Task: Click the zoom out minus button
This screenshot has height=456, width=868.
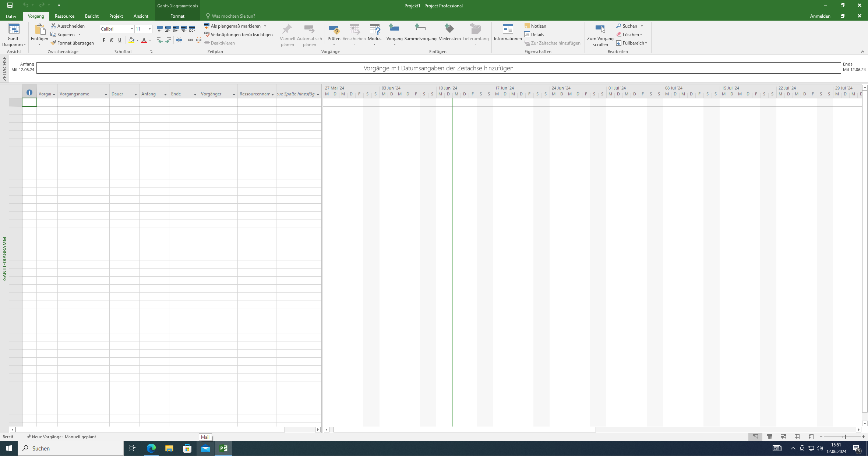Action: (821, 437)
